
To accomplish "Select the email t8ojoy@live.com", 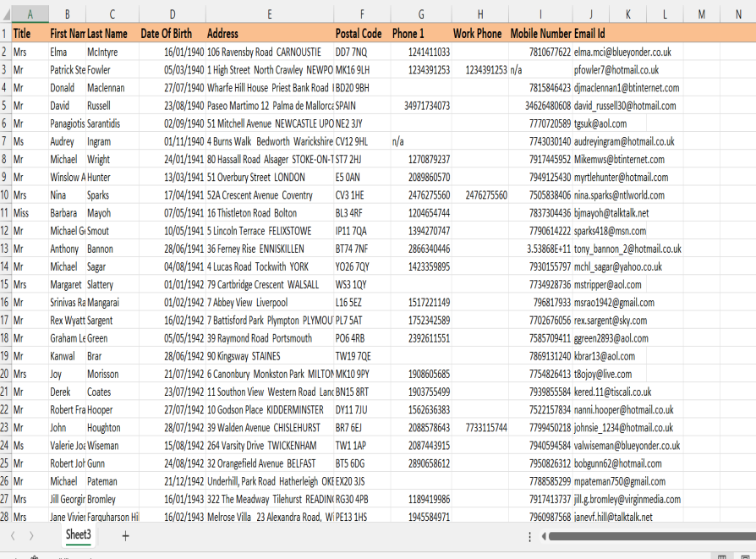I will [x=603, y=374].
